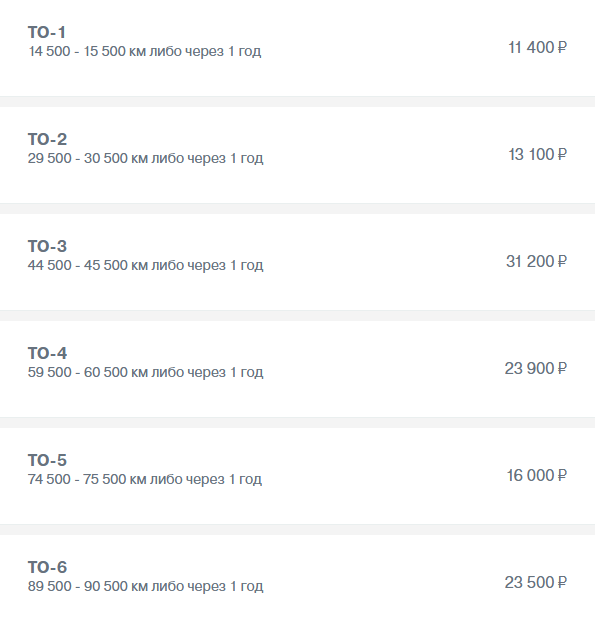Viewport: 595px width, 630px height.
Task: Expand the ТО-3 maintenance card
Action: pyautogui.click(x=297, y=262)
